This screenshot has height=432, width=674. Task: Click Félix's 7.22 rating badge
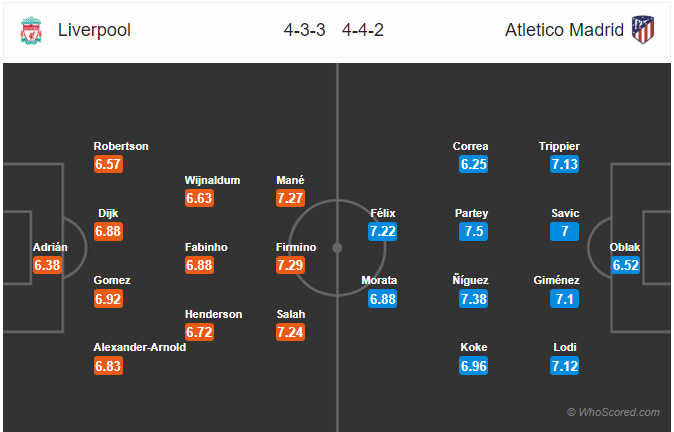(x=382, y=232)
